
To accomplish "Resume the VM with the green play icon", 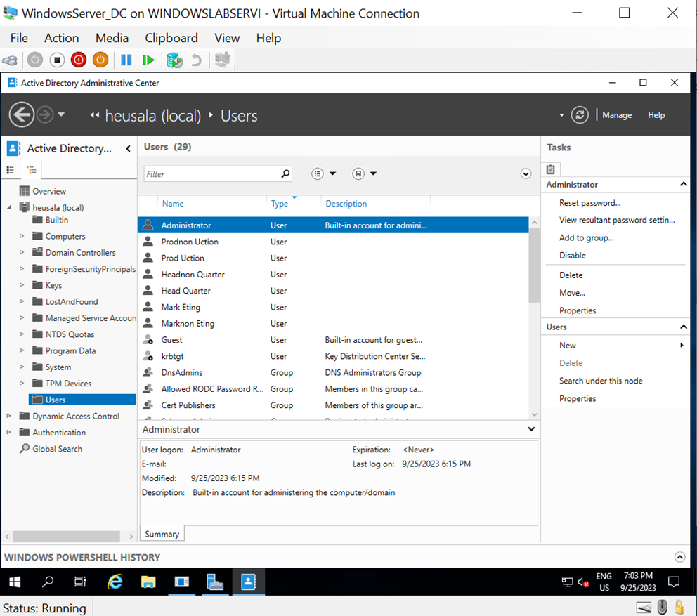I will [x=148, y=60].
